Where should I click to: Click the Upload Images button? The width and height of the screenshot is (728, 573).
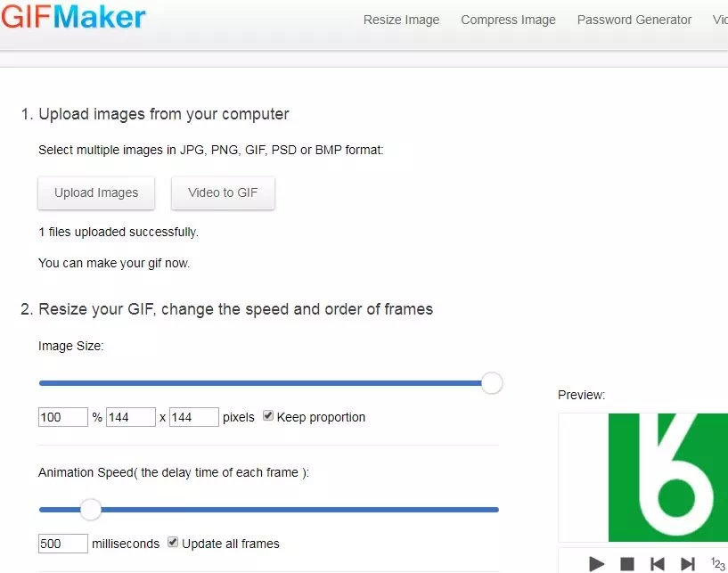click(x=96, y=192)
